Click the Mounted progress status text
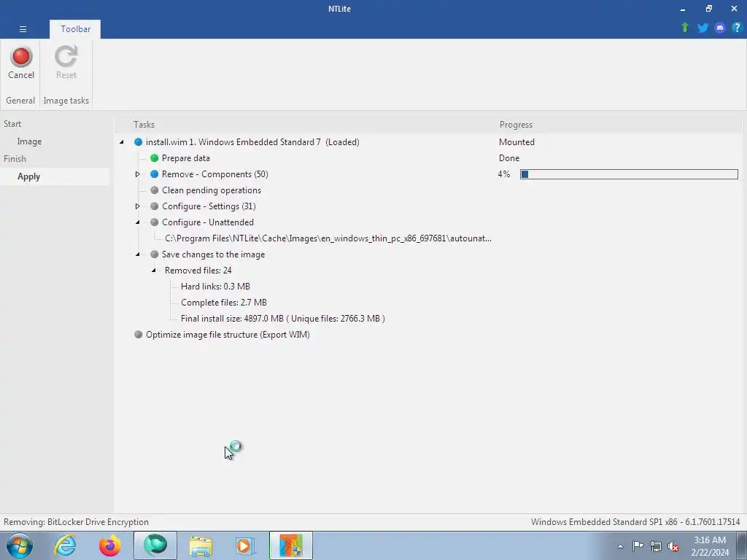747x560 pixels. [x=516, y=142]
